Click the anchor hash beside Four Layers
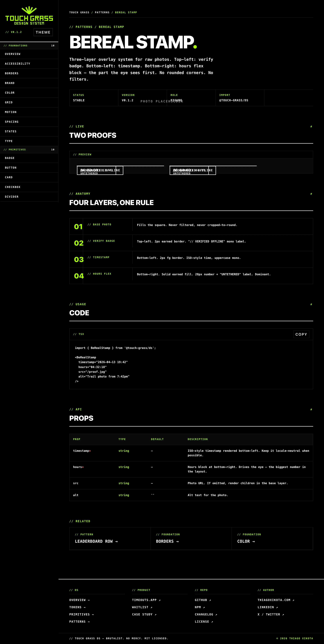The height and width of the screenshot is (644, 324). [311, 194]
